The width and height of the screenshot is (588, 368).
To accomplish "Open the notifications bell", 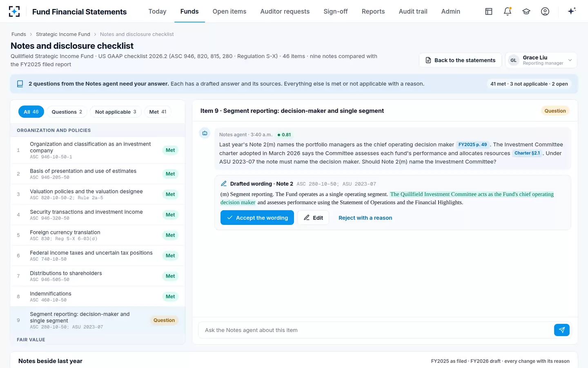I will [508, 11].
